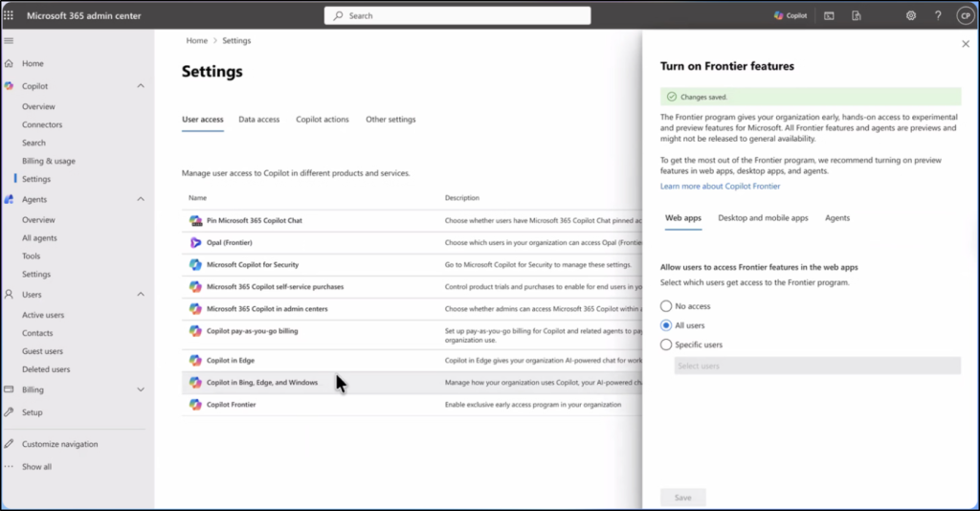Click the Changes saved banner text
This screenshot has height=511, width=980.
tap(703, 97)
